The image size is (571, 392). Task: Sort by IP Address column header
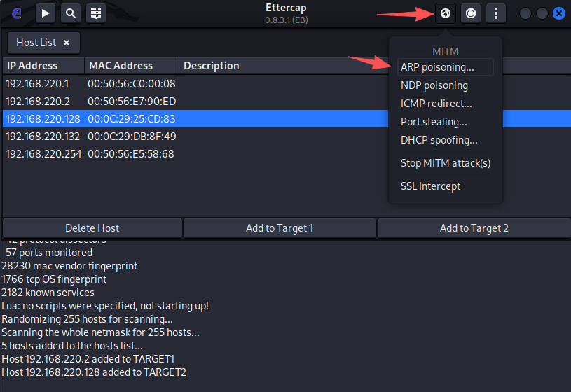(43, 66)
